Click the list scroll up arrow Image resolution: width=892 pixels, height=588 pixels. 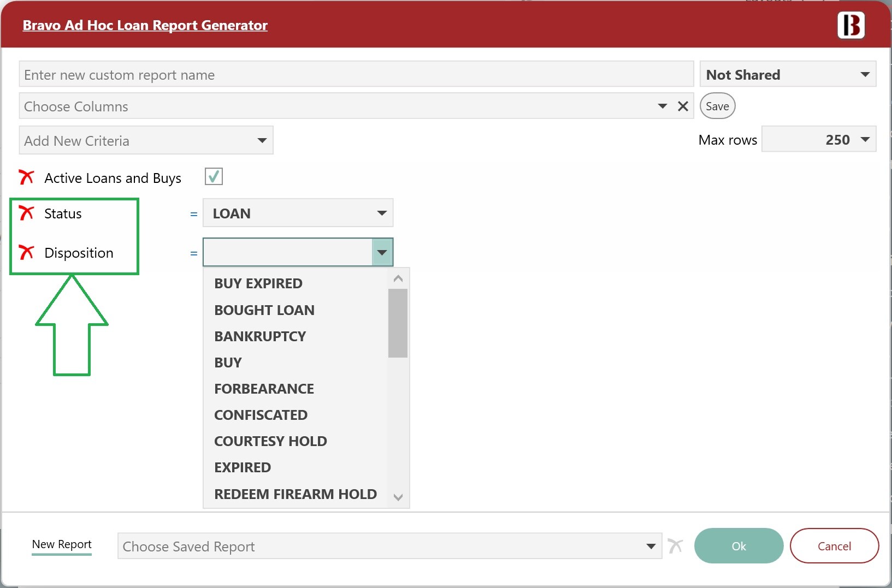pyautogui.click(x=398, y=278)
